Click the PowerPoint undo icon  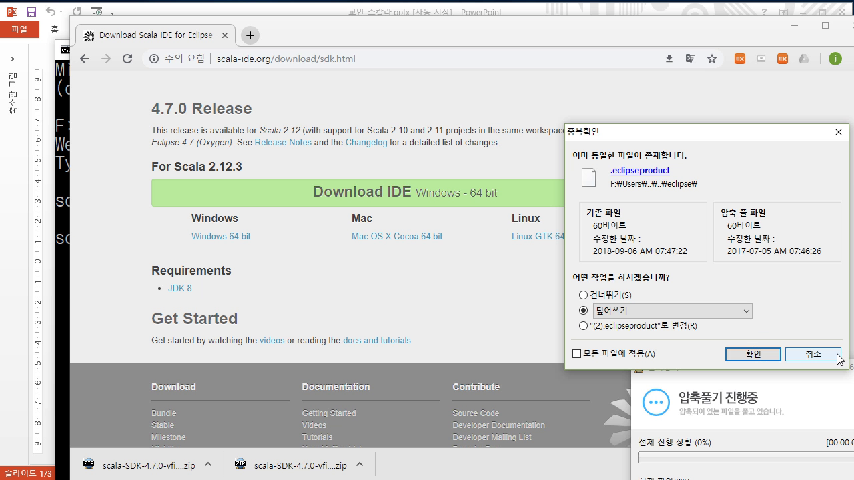point(51,11)
